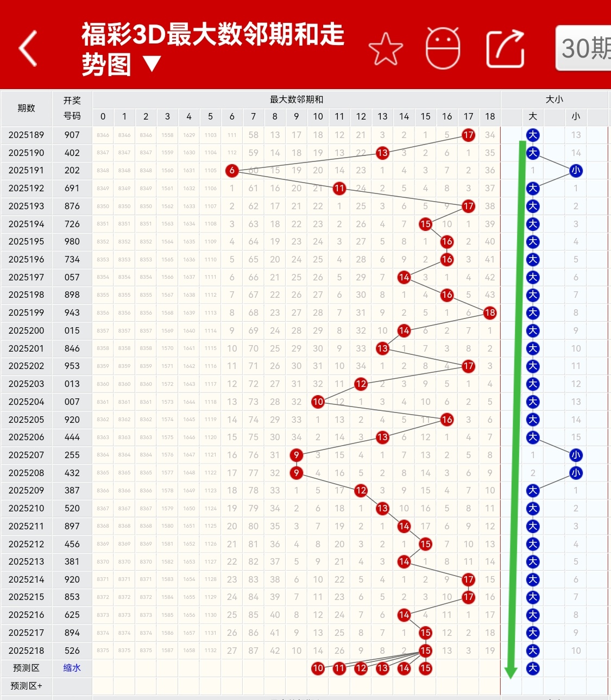Expand the chart title dropdown triangle
This screenshot has height=700, width=611.
pos(152,65)
